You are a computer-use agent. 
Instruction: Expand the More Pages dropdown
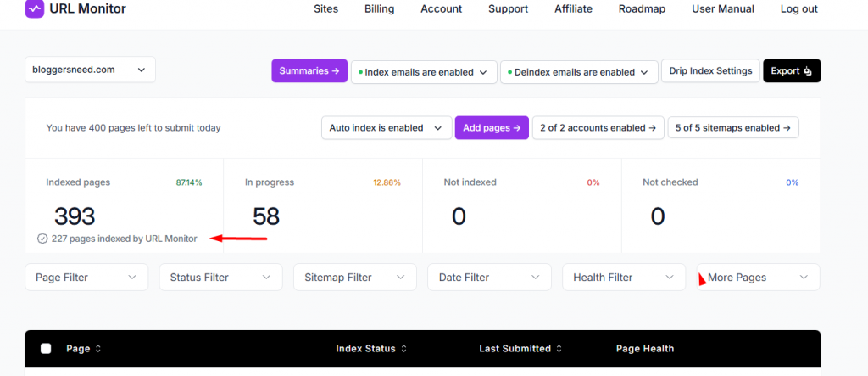click(x=759, y=278)
